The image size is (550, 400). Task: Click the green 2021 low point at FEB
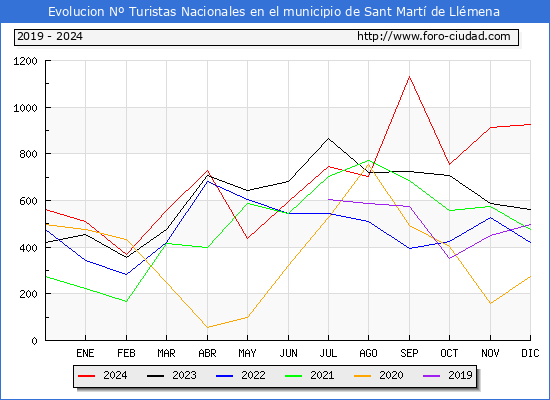126,301
